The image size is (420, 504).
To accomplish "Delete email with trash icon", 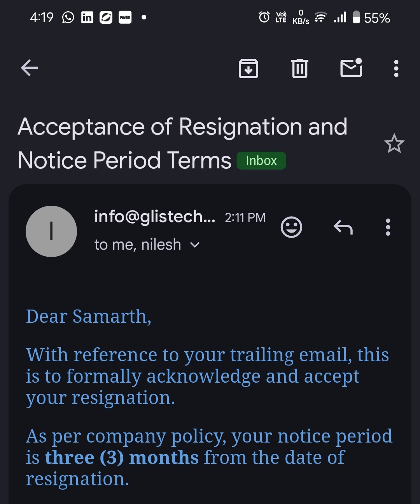I will (299, 68).
